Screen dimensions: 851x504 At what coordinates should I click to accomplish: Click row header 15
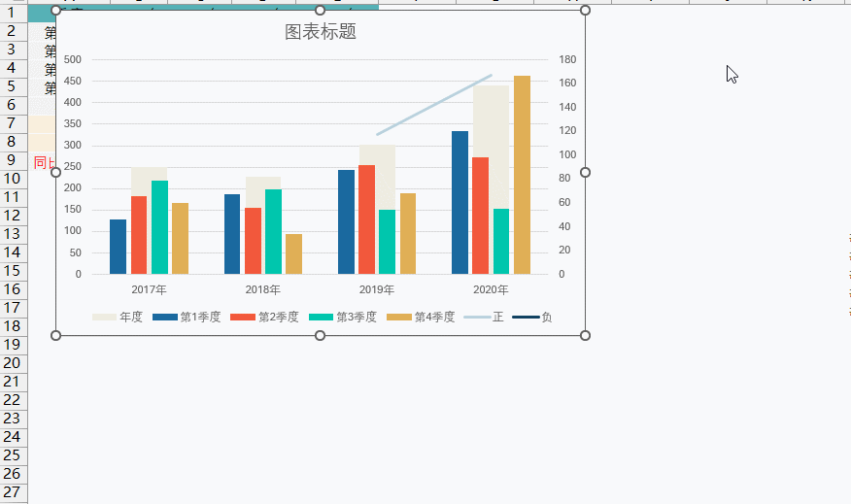(14, 271)
